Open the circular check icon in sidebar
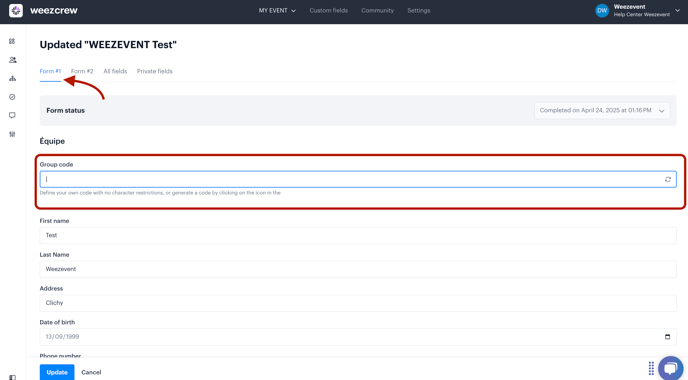The height and width of the screenshot is (380, 688). click(12, 97)
